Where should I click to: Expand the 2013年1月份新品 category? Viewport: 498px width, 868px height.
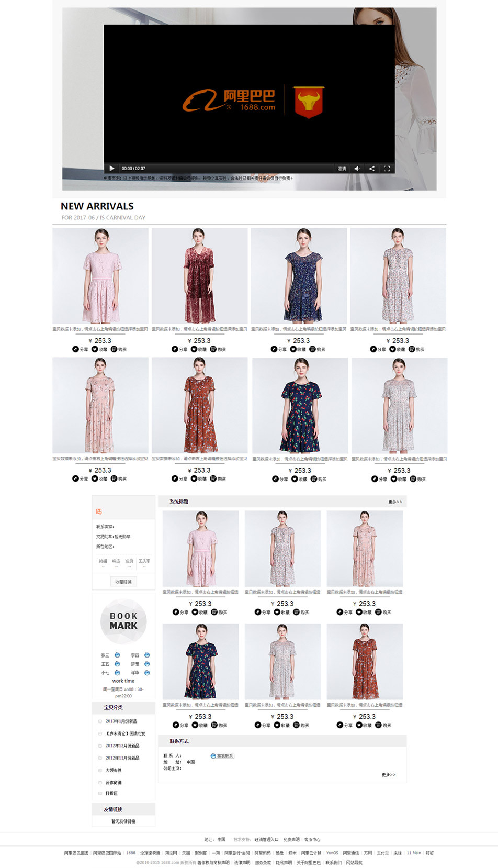click(x=121, y=721)
